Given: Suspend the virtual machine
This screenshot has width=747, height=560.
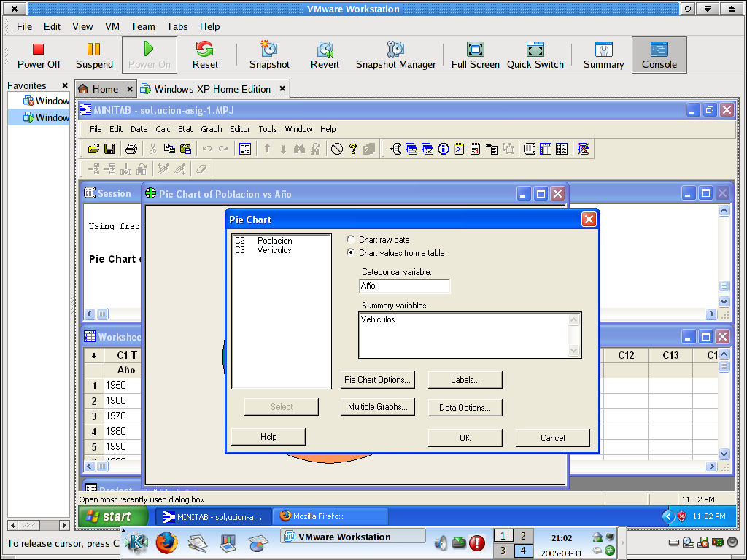Looking at the screenshot, I should pos(94,55).
